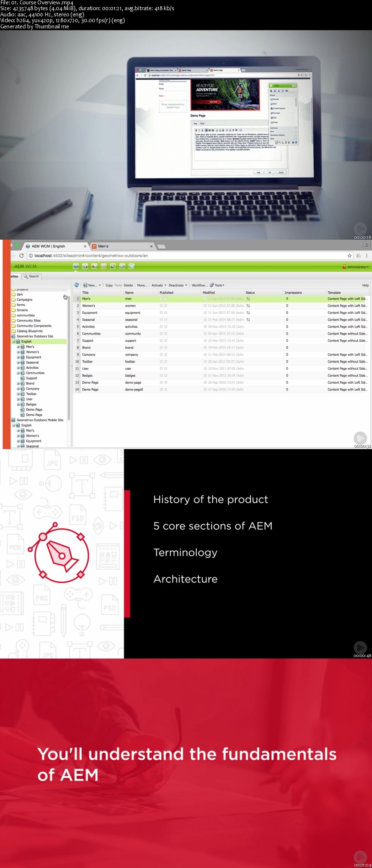372x868 pixels.
Task: Click the New page icon in the toolbar
Action: pyautogui.click(x=85, y=285)
